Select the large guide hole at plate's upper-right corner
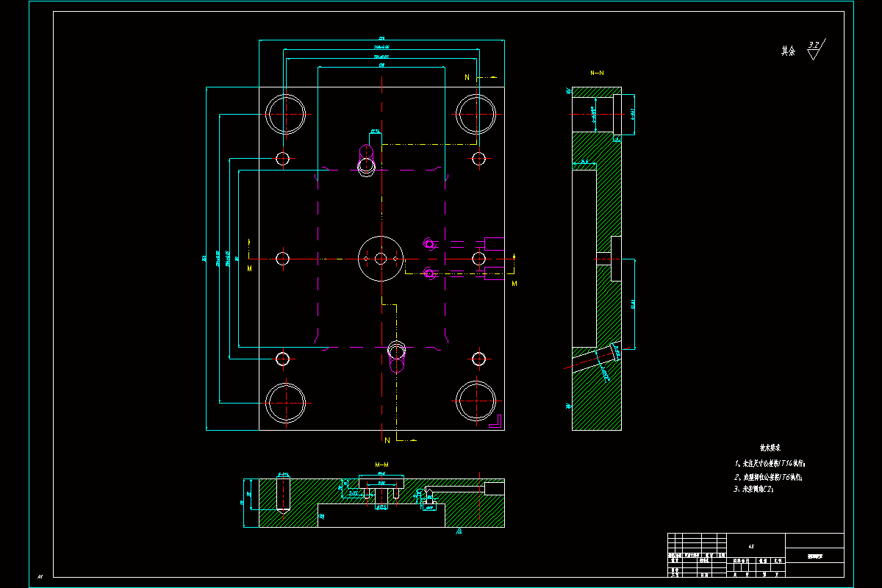882x588 pixels. coord(476,114)
